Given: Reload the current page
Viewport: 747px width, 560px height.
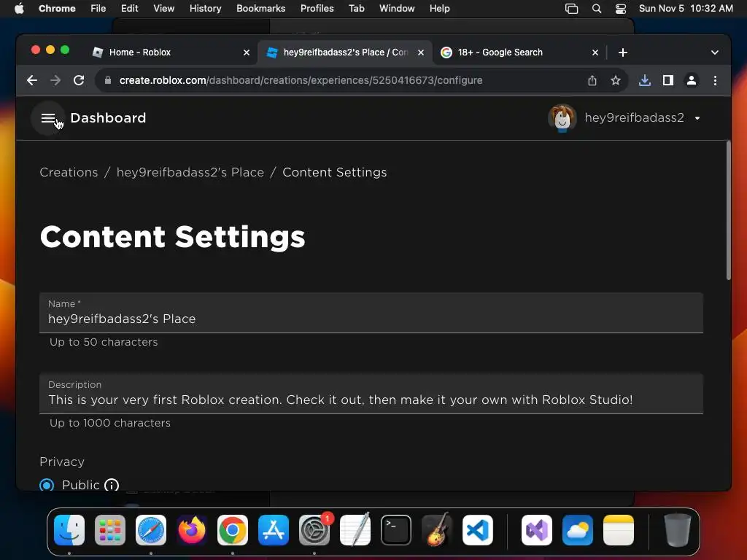Looking at the screenshot, I should click(79, 80).
